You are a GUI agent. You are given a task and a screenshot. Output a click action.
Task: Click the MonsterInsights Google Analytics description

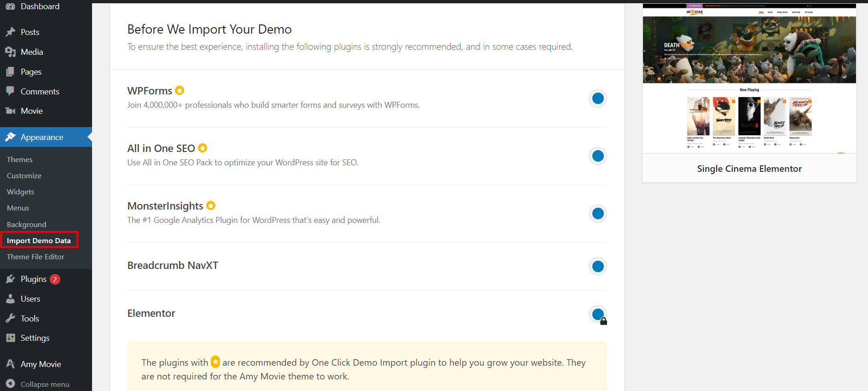(x=254, y=220)
